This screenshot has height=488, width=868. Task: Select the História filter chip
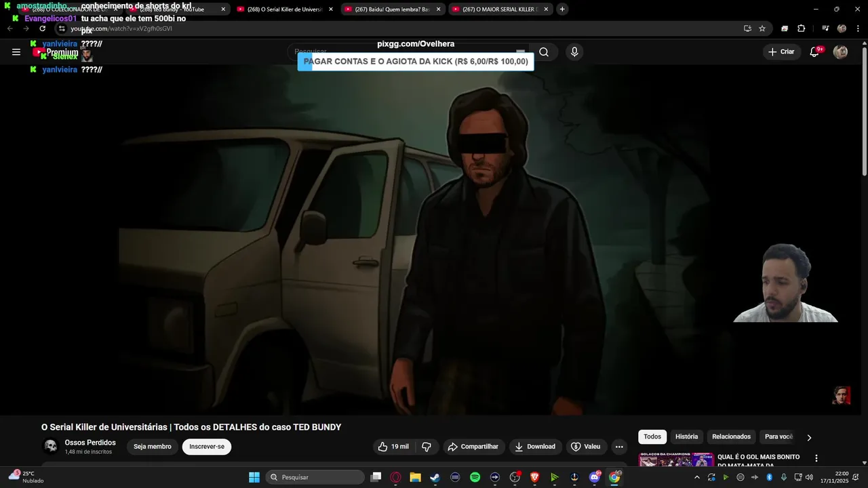[686, 437]
